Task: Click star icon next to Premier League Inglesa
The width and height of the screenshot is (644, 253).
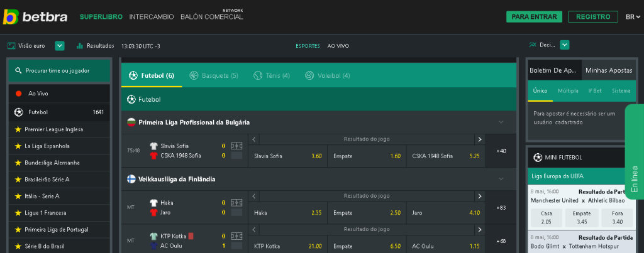Action: 18,129
